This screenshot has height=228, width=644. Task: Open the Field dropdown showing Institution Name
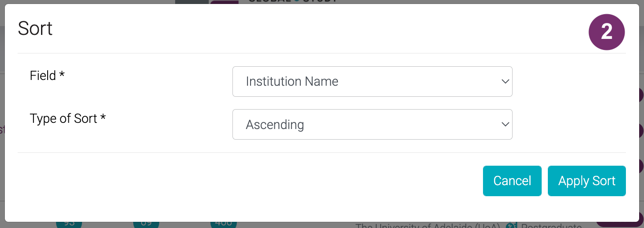point(372,81)
